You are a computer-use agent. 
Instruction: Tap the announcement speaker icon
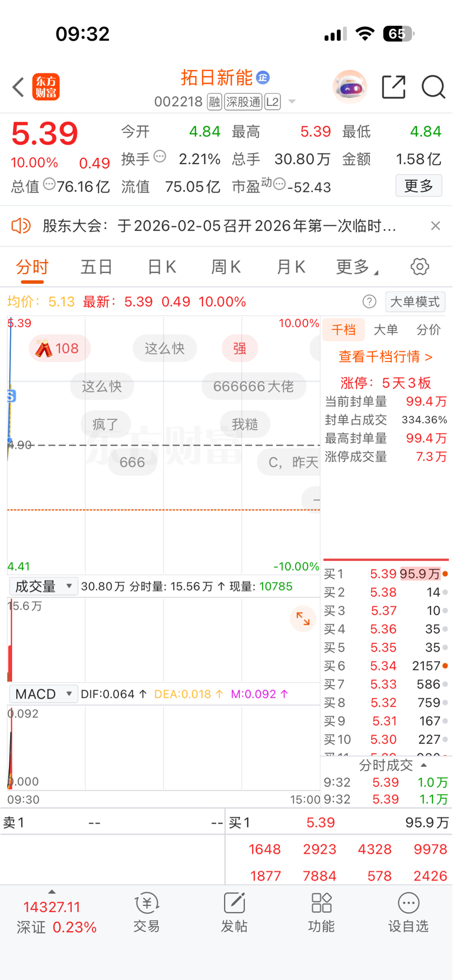point(21,225)
